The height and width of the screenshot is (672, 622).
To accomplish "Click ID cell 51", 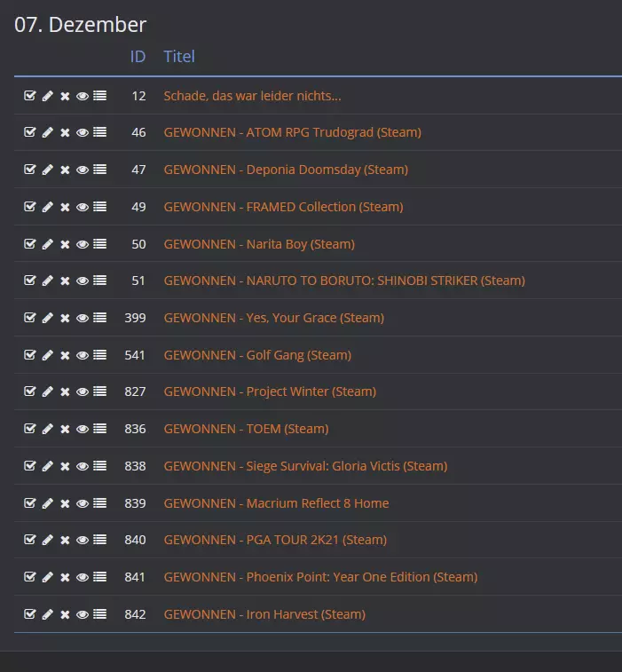I will (x=138, y=281).
